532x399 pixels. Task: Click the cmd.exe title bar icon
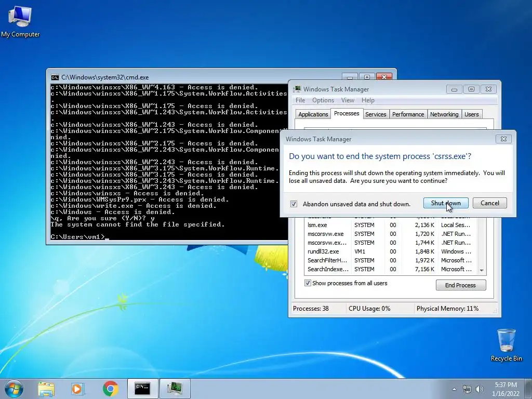[55, 77]
